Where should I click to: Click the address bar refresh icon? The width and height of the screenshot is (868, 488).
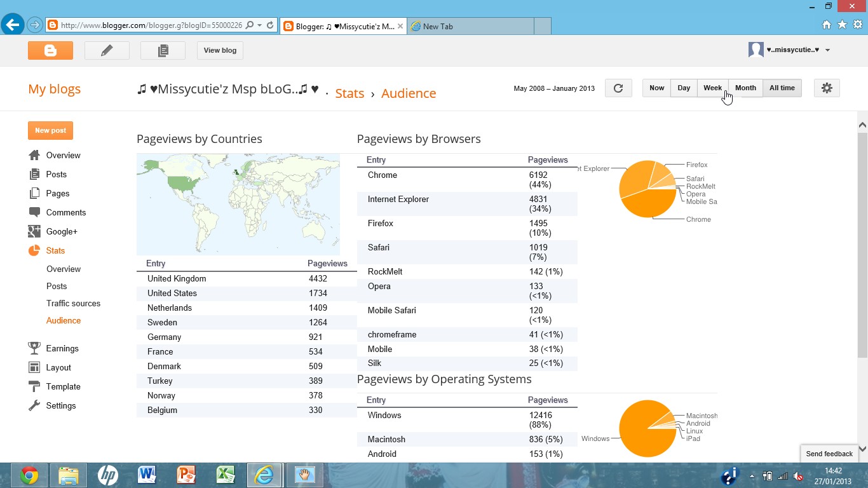270,25
